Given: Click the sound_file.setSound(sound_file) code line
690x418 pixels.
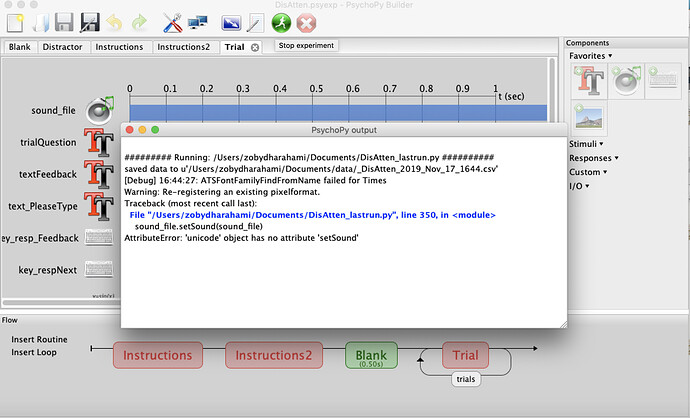Looking at the screenshot, I should (x=198, y=227).
